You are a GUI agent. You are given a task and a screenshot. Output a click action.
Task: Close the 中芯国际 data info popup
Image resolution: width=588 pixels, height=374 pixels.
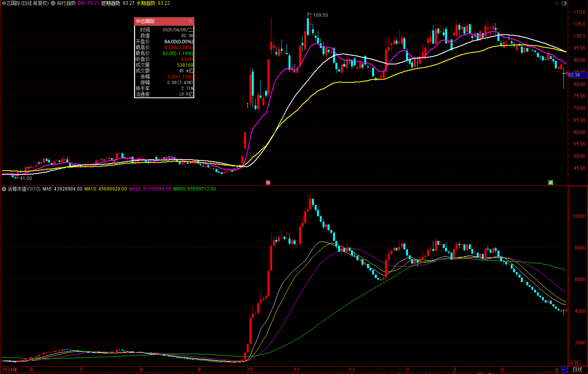tap(190, 21)
